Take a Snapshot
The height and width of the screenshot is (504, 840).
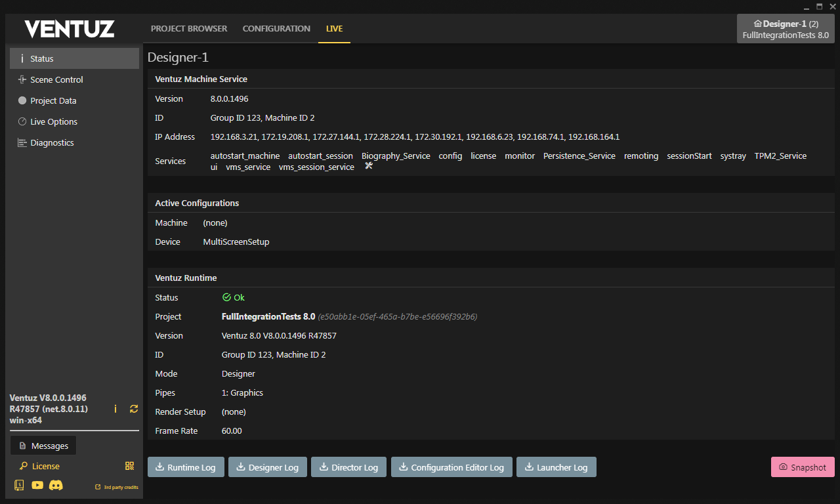(803, 467)
